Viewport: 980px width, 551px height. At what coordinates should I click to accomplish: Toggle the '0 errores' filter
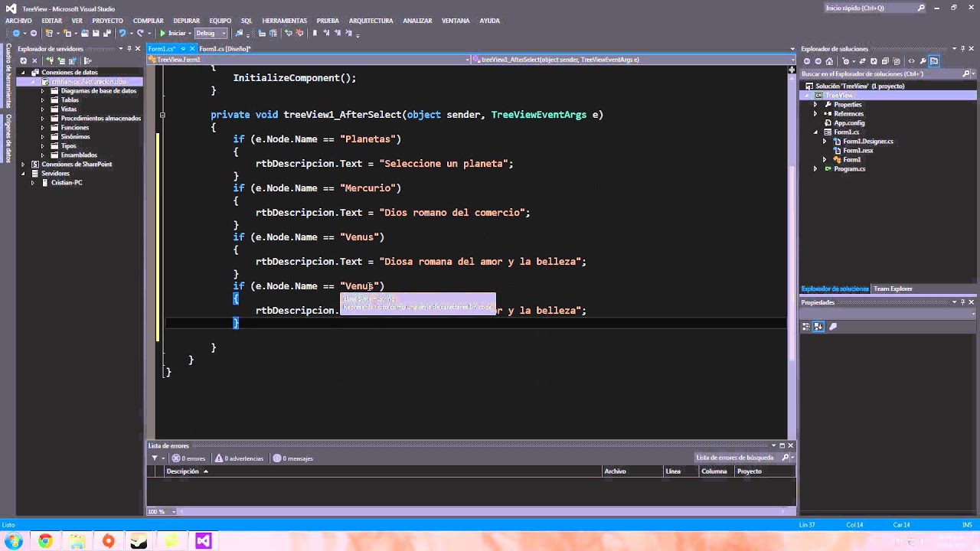pyautogui.click(x=188, y=458)
